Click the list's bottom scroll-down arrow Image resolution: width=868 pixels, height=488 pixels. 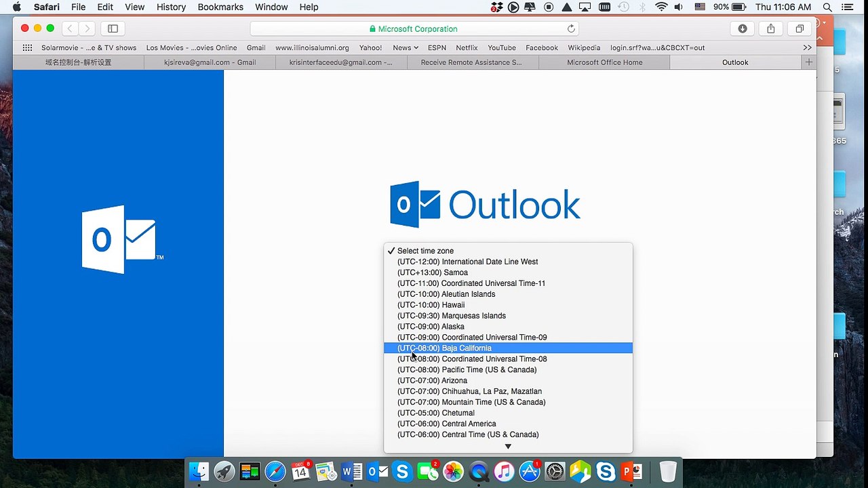pos(508,446)
